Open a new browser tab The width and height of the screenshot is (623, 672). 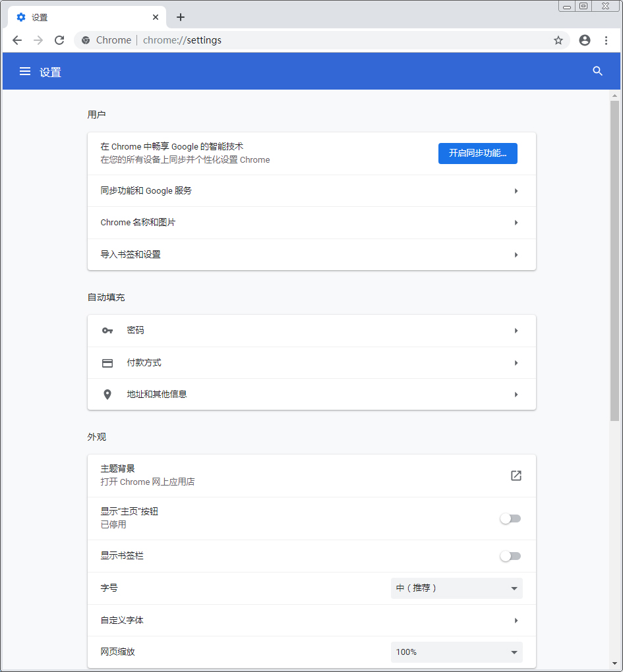[180, 17]
